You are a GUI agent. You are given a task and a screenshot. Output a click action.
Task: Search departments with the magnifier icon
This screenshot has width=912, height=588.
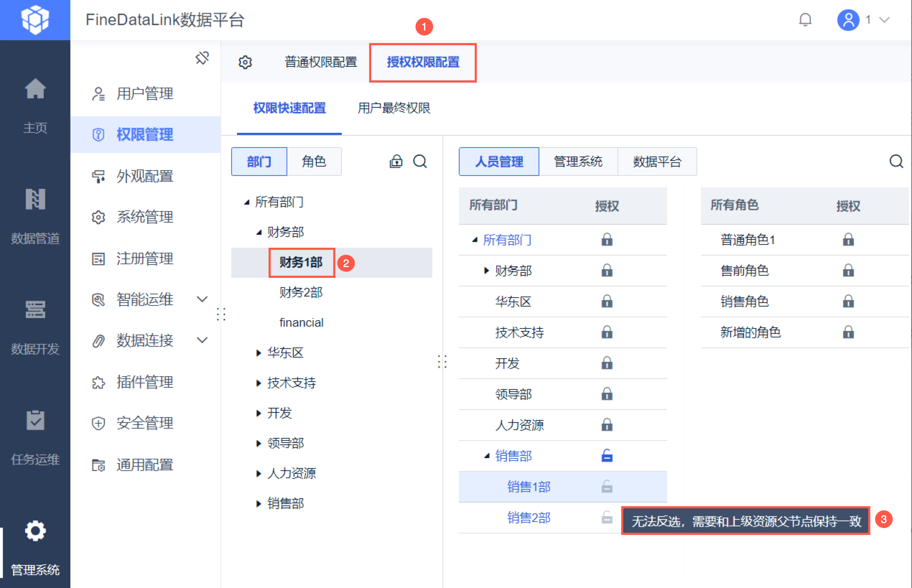click(420, 162)
